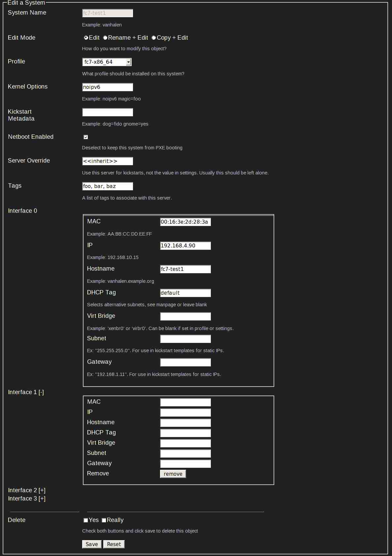This screenshot has width=392, height=556.
Task: Edit Interface 0 MAC address field
Action: [185, 222]
